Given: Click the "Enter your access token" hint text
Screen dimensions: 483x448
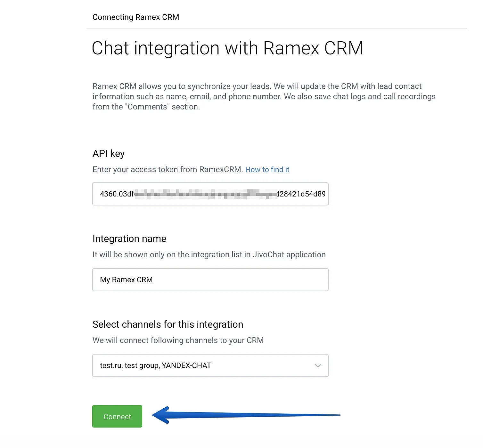Looking at the screenshot, I should click(168, 170).
